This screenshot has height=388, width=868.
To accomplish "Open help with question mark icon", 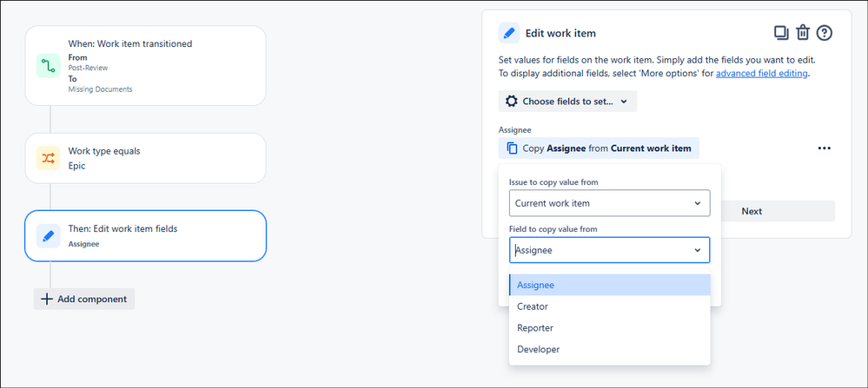I will (825, 33).
